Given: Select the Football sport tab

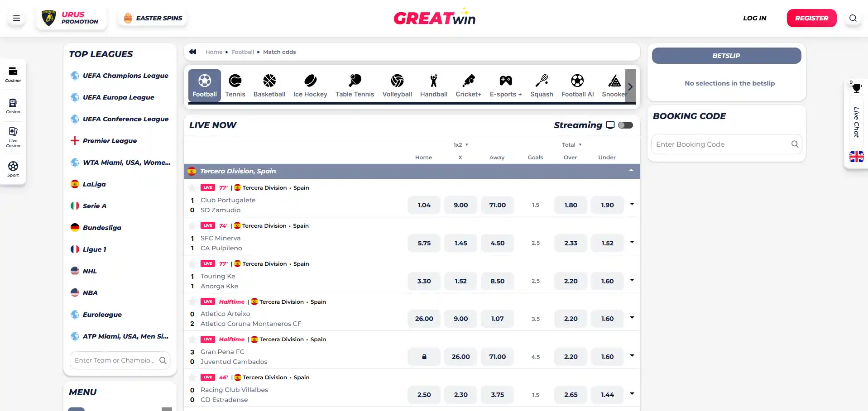Looking at the screenshot, I should [205, 86].
